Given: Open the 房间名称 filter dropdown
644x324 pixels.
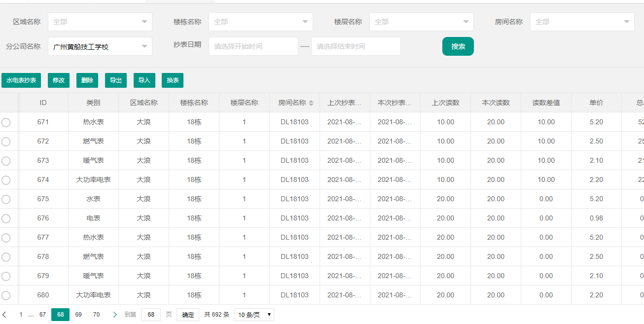Looking at the screenshot, I should click(x=582, y=22).
